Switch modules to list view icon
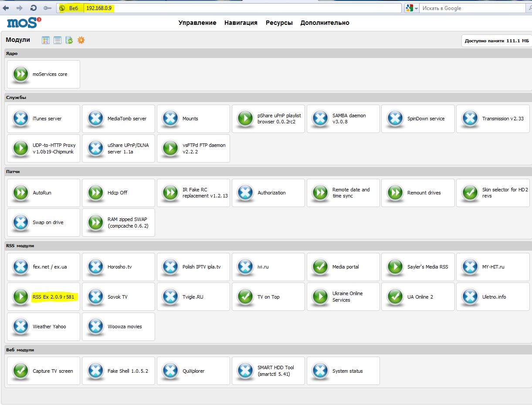The width and height of the screenshot is (532, 405). [58, 40]
